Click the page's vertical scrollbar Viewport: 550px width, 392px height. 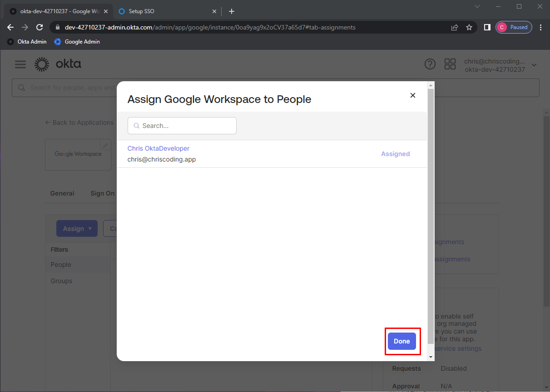(x=546, y=211)
